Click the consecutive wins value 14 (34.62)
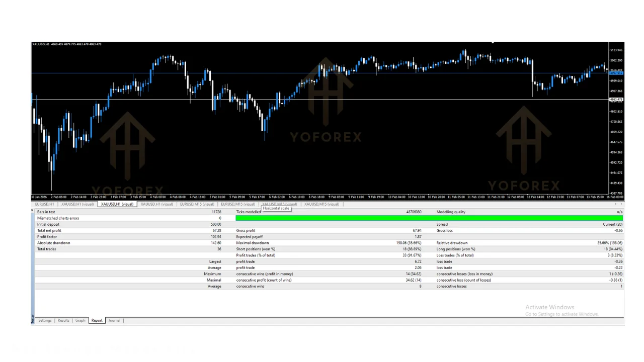The image size is (644, 362). tap(413, 274)
